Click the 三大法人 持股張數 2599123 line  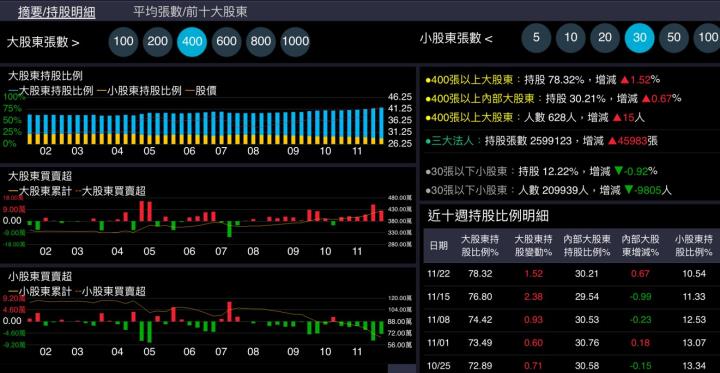pos(541,141)
